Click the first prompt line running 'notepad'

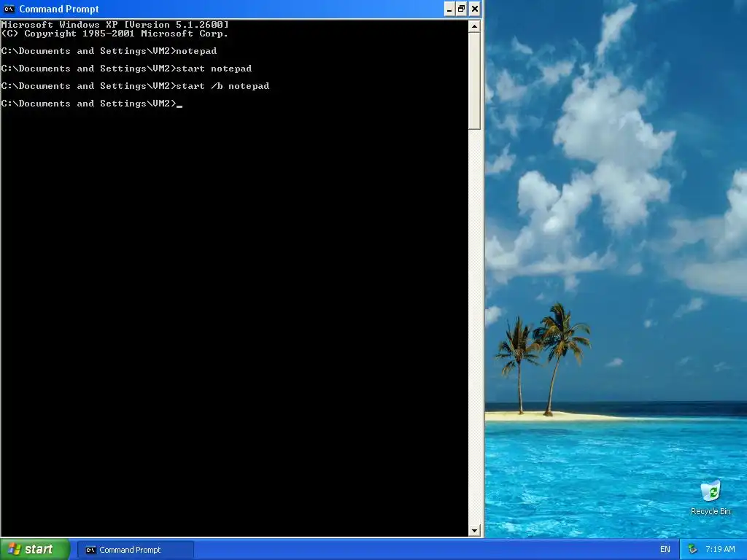click(109, 51)
